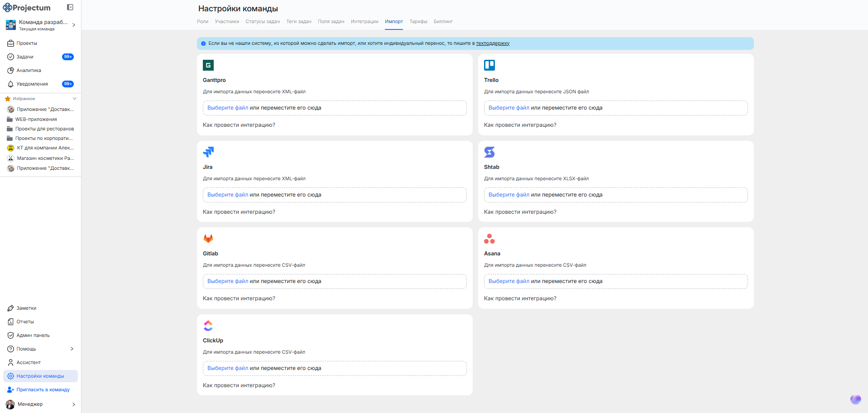This screenshot has height=413, width=868.
Task: Click the Trello file drop zone
Action: coord(616,108)
